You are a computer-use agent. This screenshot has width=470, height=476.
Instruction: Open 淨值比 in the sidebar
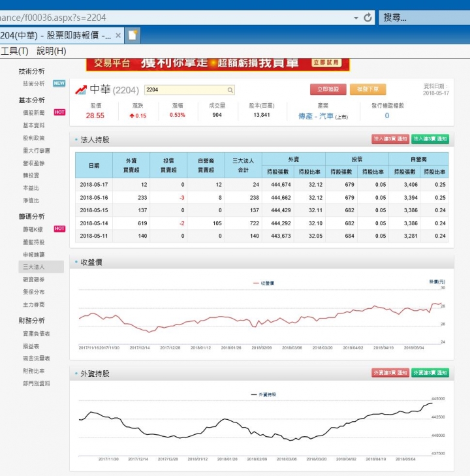(31, 200)
